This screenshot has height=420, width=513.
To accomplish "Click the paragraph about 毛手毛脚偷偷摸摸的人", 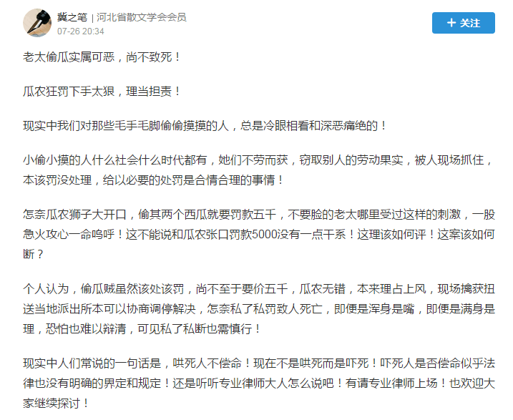I will coord(206,127).
